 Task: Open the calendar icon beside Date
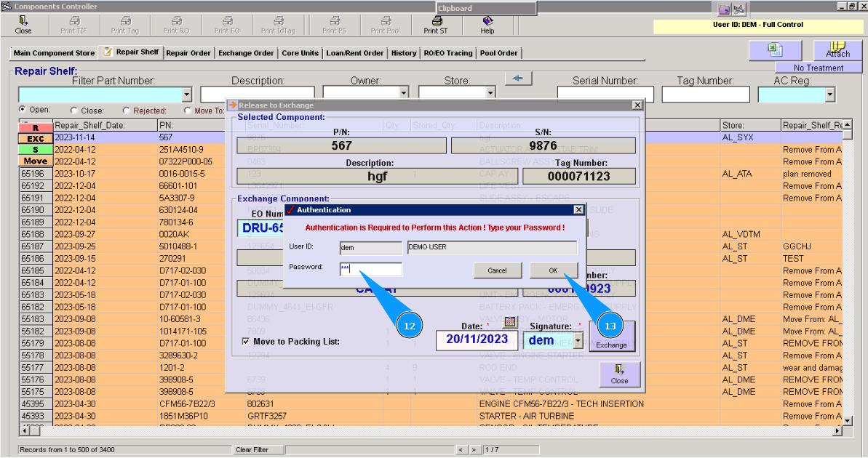[x=510, y=321]
